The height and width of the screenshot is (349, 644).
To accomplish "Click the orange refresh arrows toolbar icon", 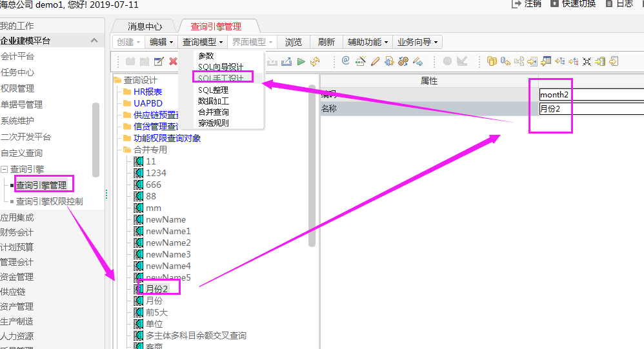I will 315,61.
